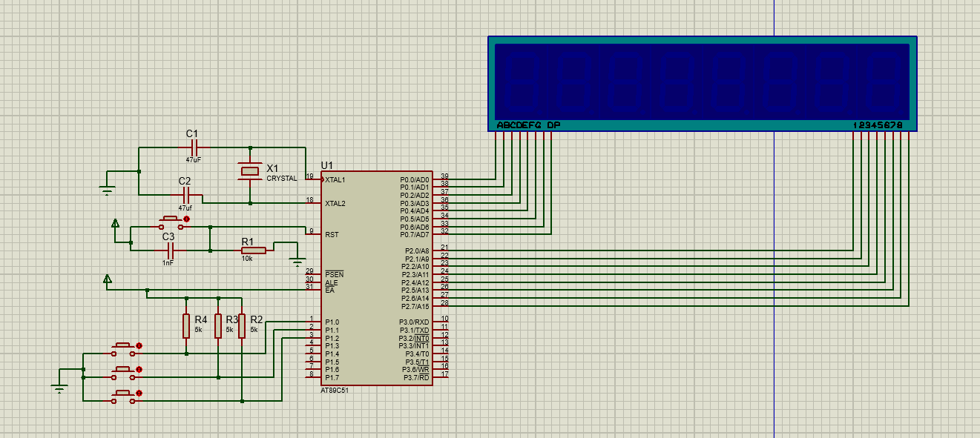This screenshot has height=438, width=980.
Task: Click the middle push button below R4
Action: tap(125, 371)
